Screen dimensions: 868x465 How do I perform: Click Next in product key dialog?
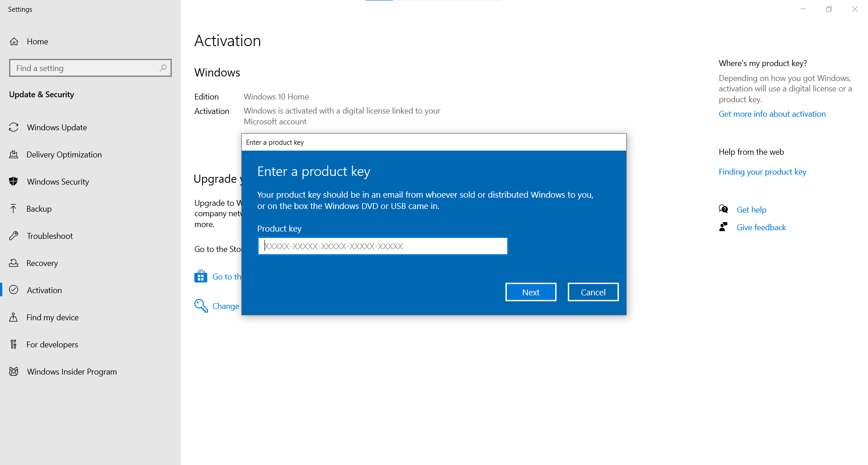coord(531,292)
